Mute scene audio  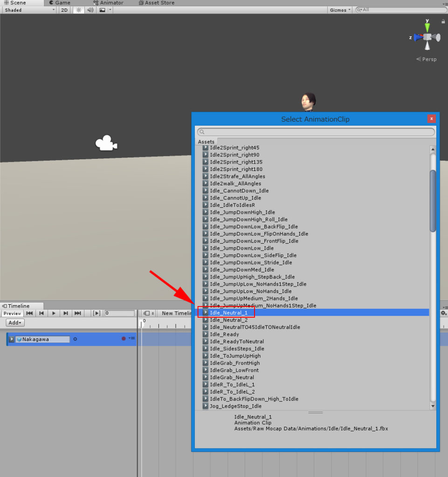tap(90, 10)
